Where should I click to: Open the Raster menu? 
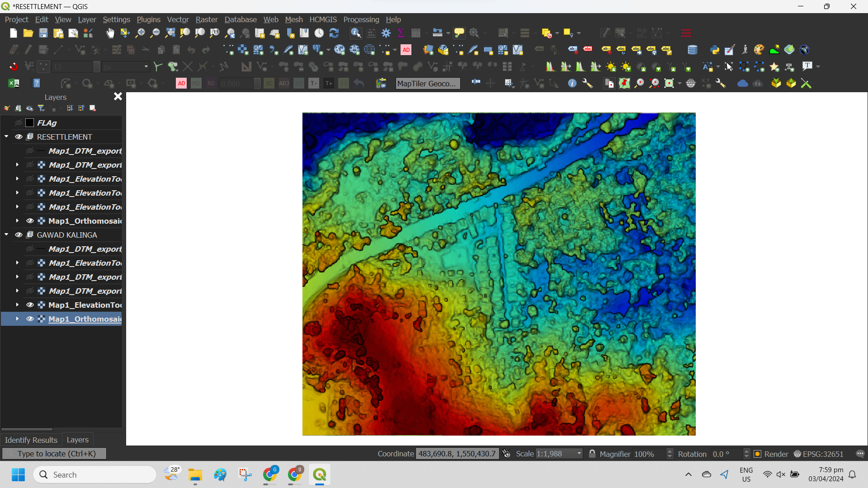coord(206,19)
